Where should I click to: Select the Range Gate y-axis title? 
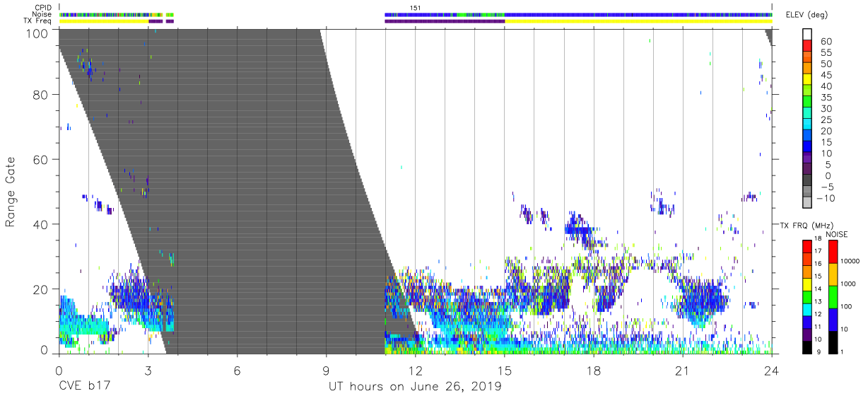tap(11, 192)
